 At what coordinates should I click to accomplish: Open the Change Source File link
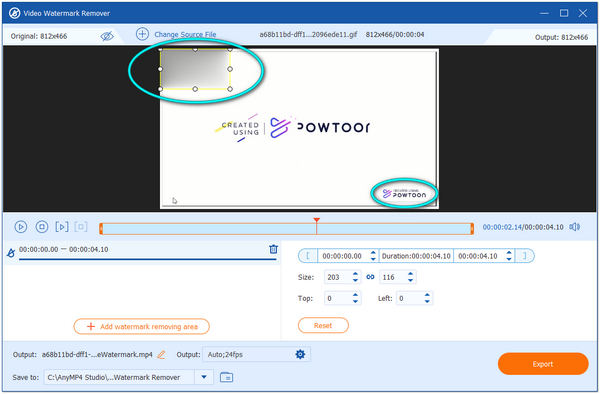point(185,34)
